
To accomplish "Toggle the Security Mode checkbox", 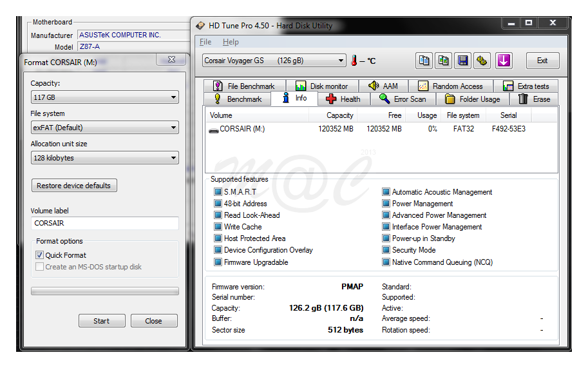I will [386, 250].
